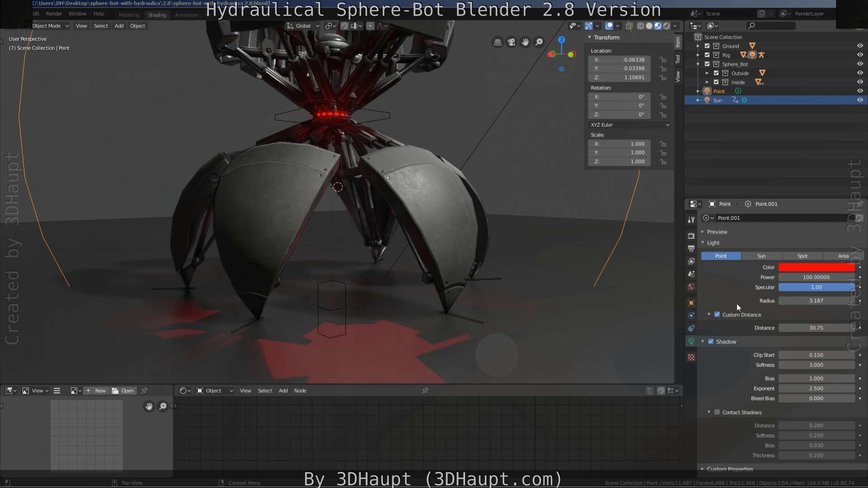Toggle snapping magnet icon
868x488 pixels.
(x=344, y=26)
